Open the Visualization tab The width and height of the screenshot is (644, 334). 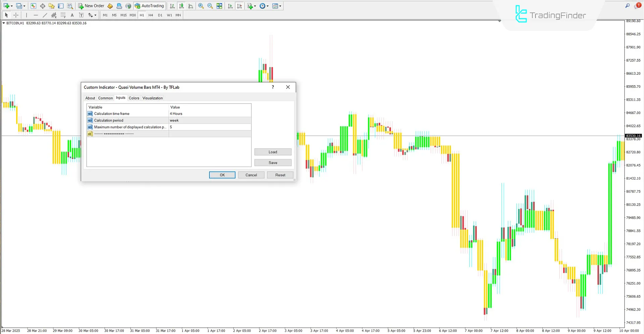152,98
